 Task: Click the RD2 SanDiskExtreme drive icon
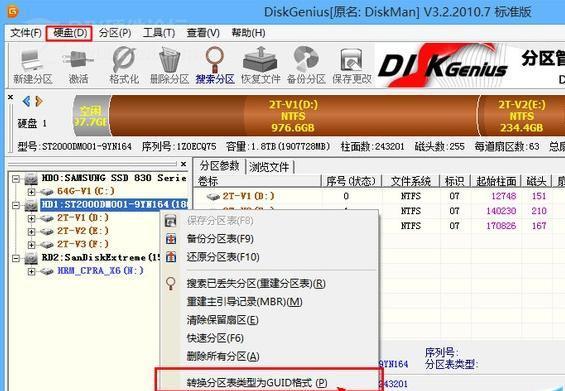pos(31,258)
